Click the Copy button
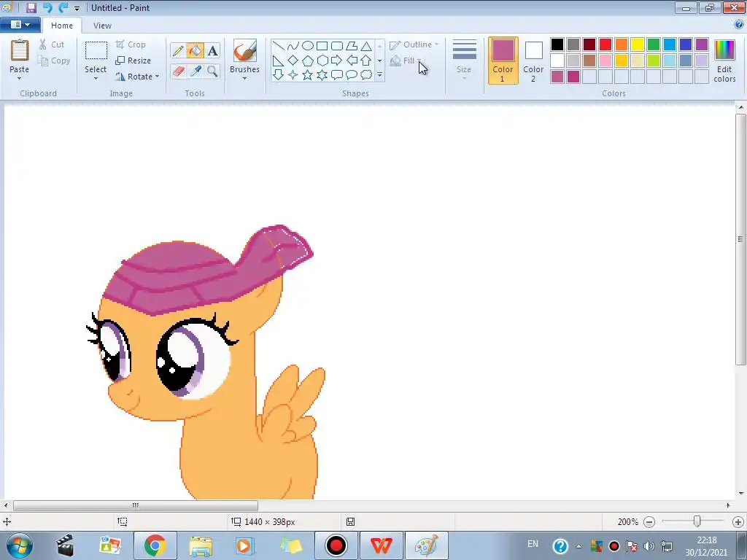The width and height of the screenshot is (747, 560). click(54, 61)
